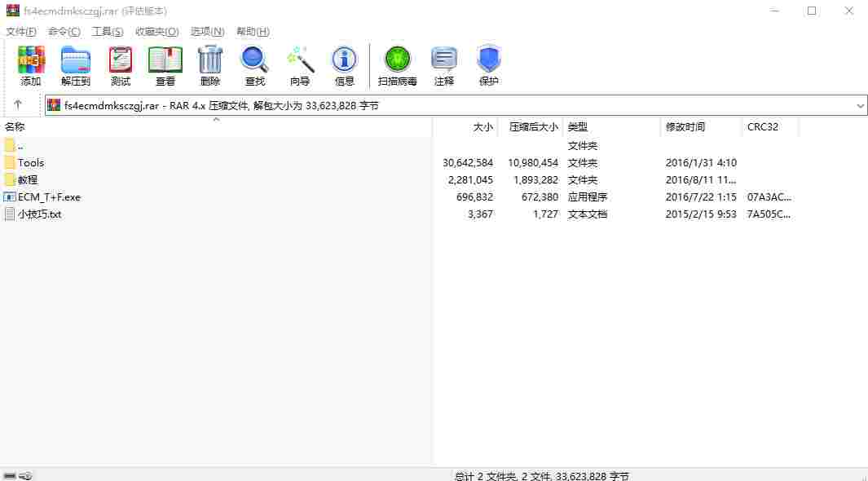Maximize the WinRAR window
Image resolution: width=868 pixels, height=481 pixels.
click(x=812, y=11)
